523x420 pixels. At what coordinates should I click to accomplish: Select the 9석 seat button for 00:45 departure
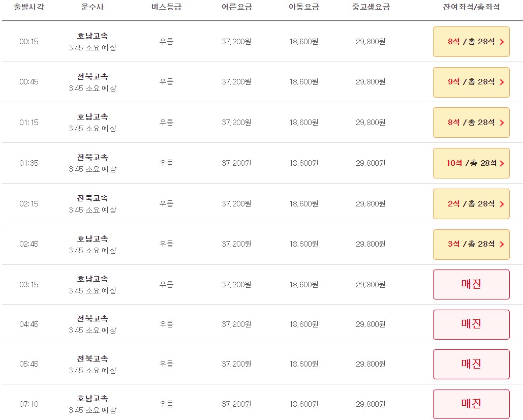tap(471, 82)
